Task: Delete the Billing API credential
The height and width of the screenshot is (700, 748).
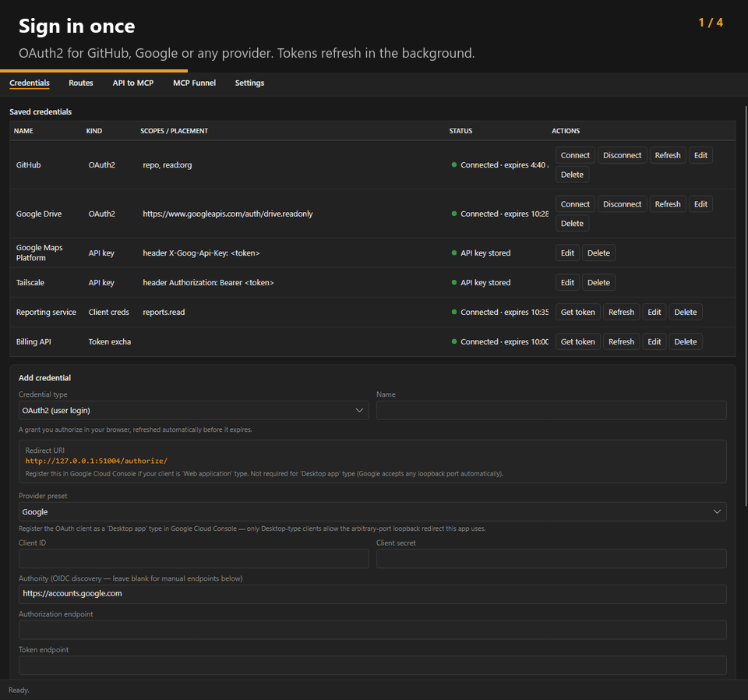Action: tap(685, 341)
